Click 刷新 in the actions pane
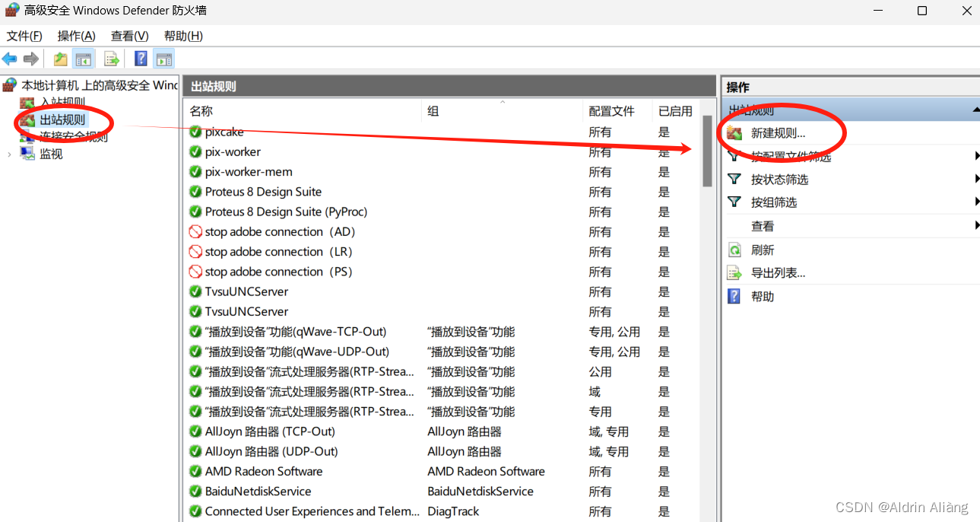Image resolution: width=980 pixels, height=522 pixels. (763, 250)
